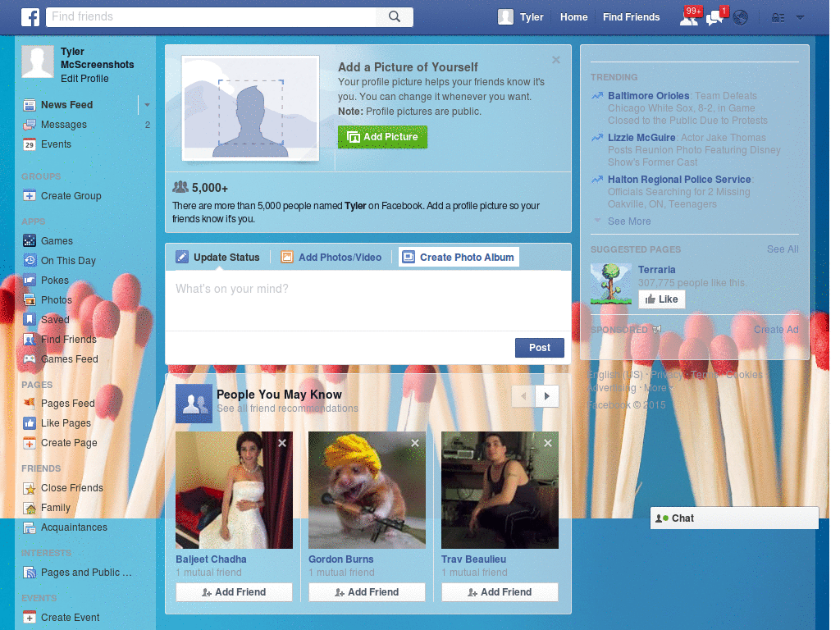Screen dimensions: 840x630
Task: Open Pages Feed in sidebar
Action: [67, 403]
